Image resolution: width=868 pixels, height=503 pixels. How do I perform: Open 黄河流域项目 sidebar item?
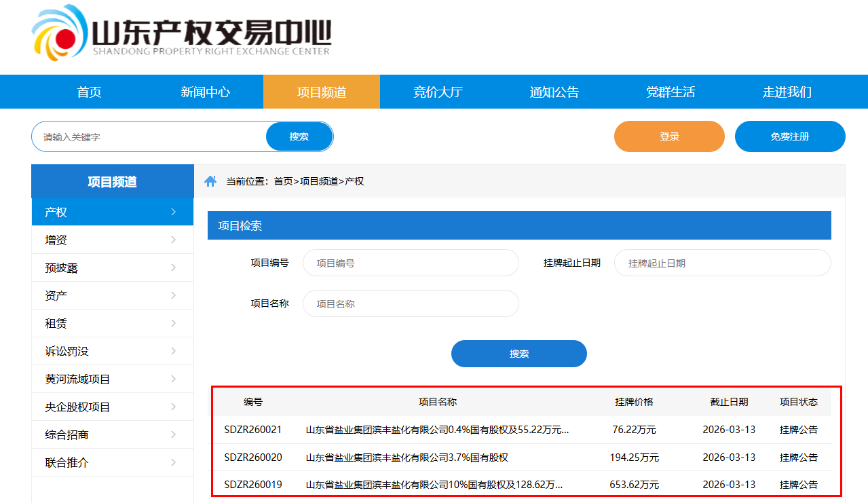78,379
